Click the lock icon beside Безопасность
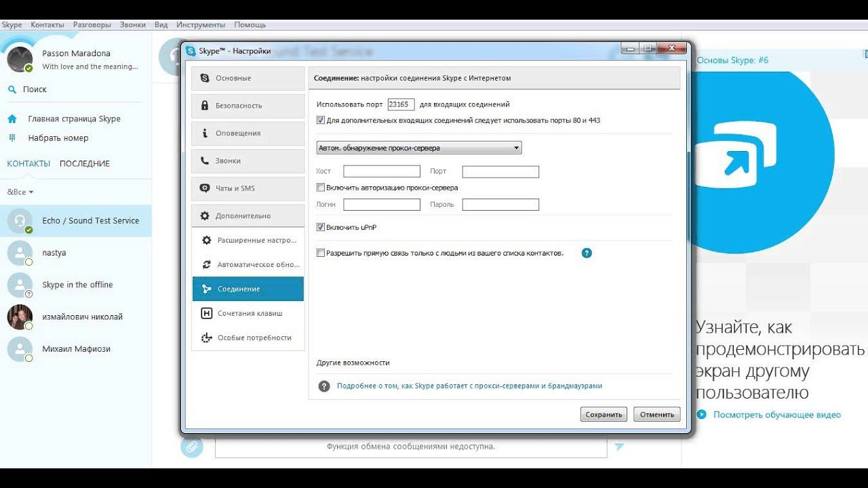Viewport: 868px width, 488px height. click(205, 106)
